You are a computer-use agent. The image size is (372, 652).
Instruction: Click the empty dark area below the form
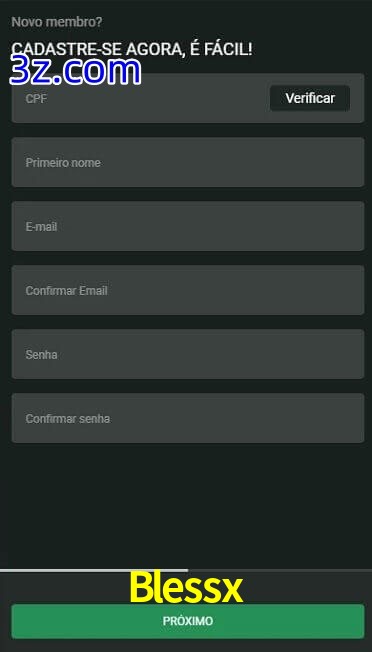(186, 505)
